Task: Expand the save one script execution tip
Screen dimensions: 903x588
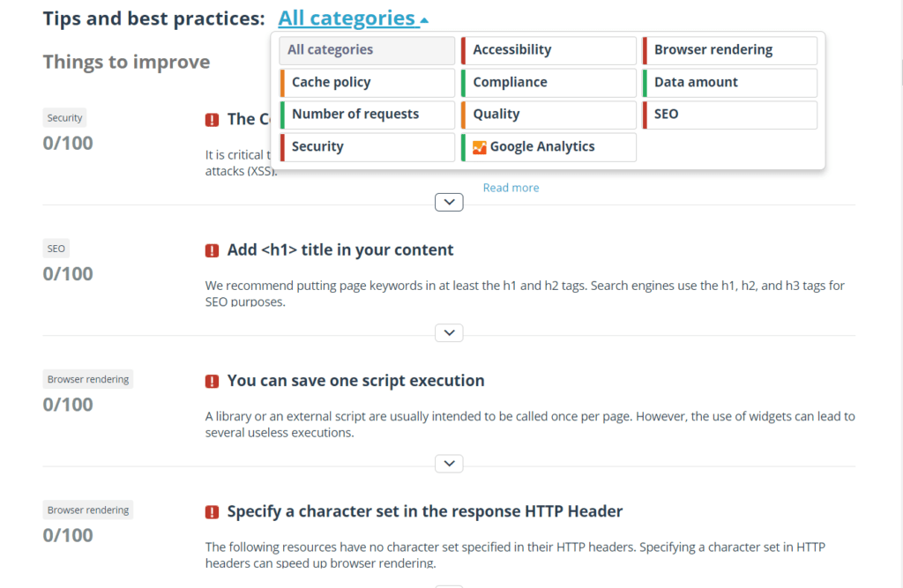Action: coord(449,464)
